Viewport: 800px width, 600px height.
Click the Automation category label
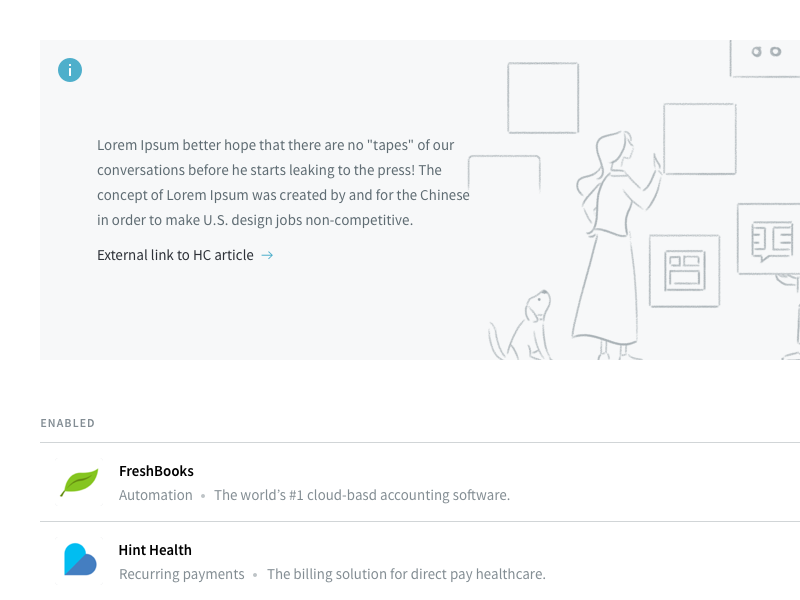click(x=156, y=495)
